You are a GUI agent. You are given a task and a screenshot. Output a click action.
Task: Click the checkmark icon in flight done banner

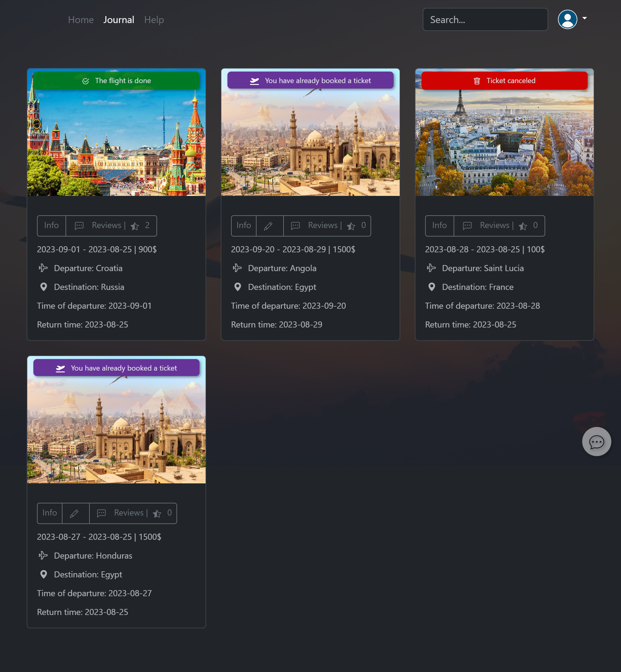tap(86, 81)
